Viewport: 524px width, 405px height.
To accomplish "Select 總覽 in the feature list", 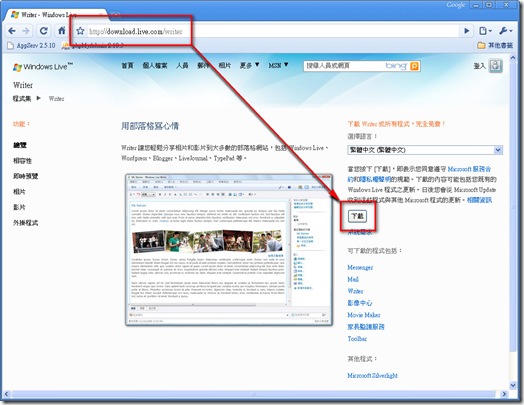I will [20, 145].
